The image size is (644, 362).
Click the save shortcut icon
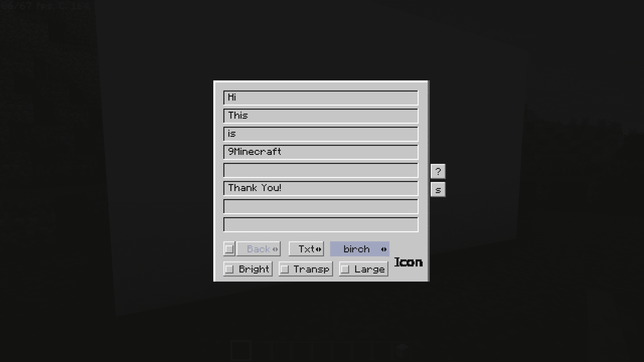[x=438, y=189]
